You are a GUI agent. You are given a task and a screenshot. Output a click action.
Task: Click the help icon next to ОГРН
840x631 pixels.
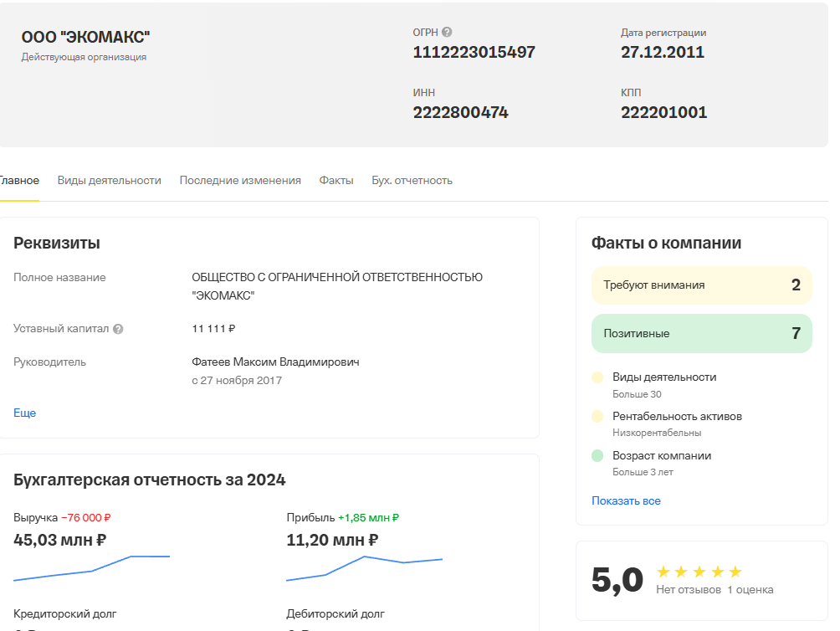coord(447,33)
